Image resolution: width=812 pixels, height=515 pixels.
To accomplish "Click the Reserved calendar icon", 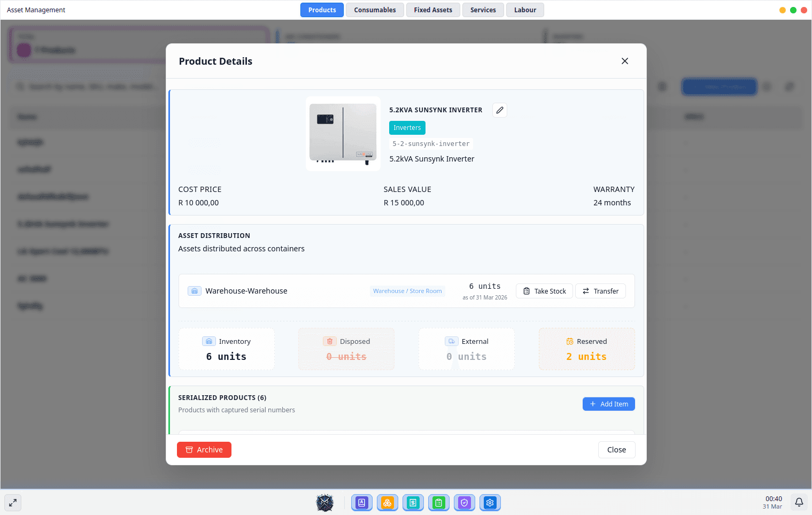I will pyautogui.click(x=570, y=341).
